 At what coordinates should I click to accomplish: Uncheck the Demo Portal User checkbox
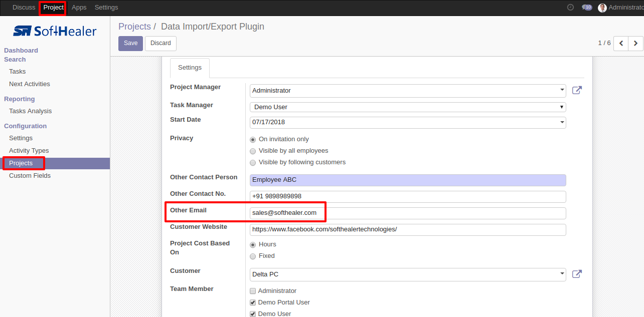(x=253, y=302)
